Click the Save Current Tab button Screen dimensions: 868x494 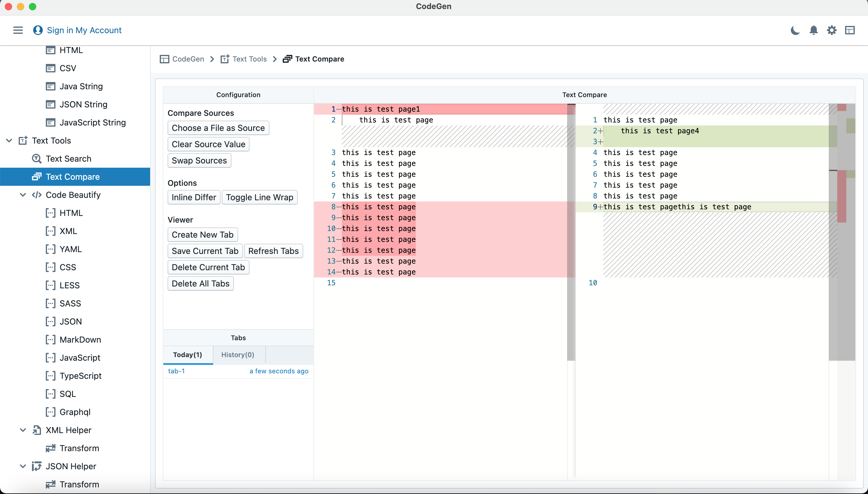click(x=205, y=251)
